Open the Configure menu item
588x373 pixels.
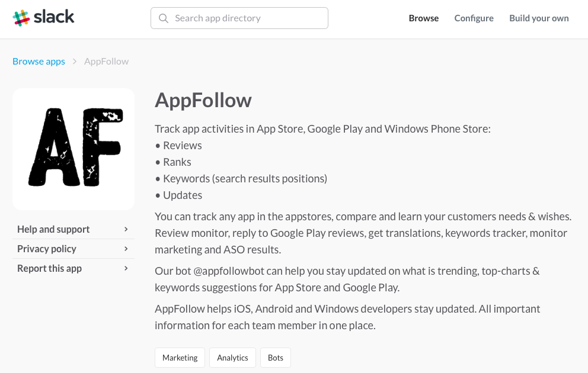pyautogui.click(x=474, y=18)
